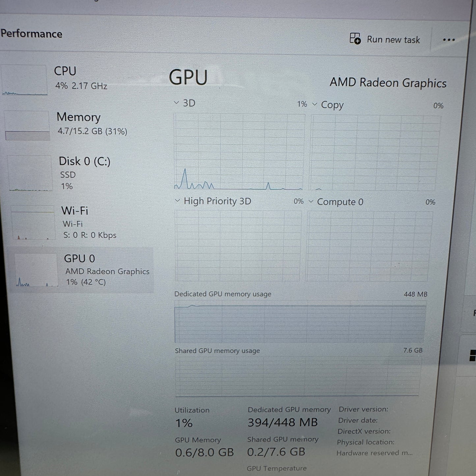
Task: Click the AMD Radeon Graphics title text
Action: 388,82
